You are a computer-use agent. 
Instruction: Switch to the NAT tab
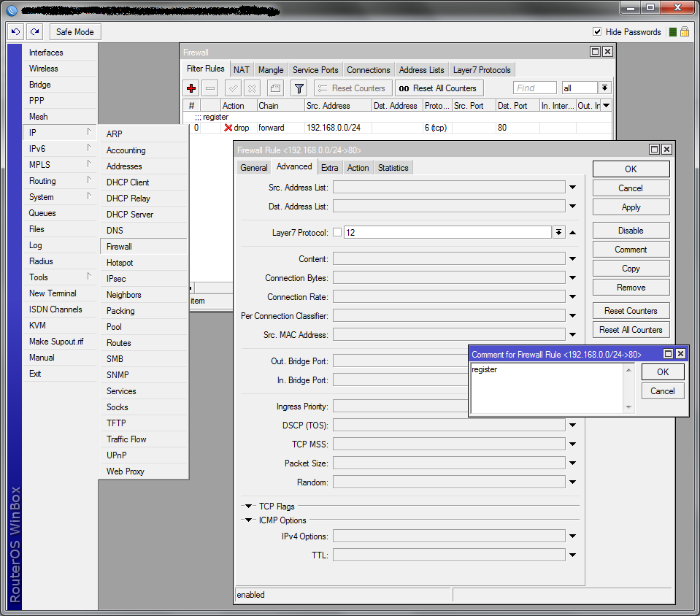241,69
